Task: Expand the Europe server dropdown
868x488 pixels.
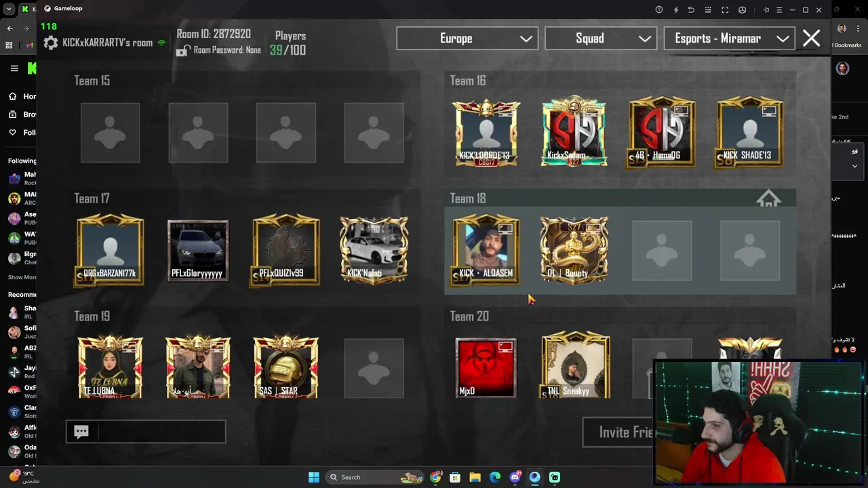Action: pos(467,39)
